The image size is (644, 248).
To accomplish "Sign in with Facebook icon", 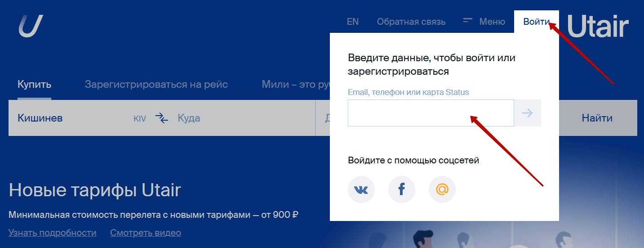I will click(401, 189).
